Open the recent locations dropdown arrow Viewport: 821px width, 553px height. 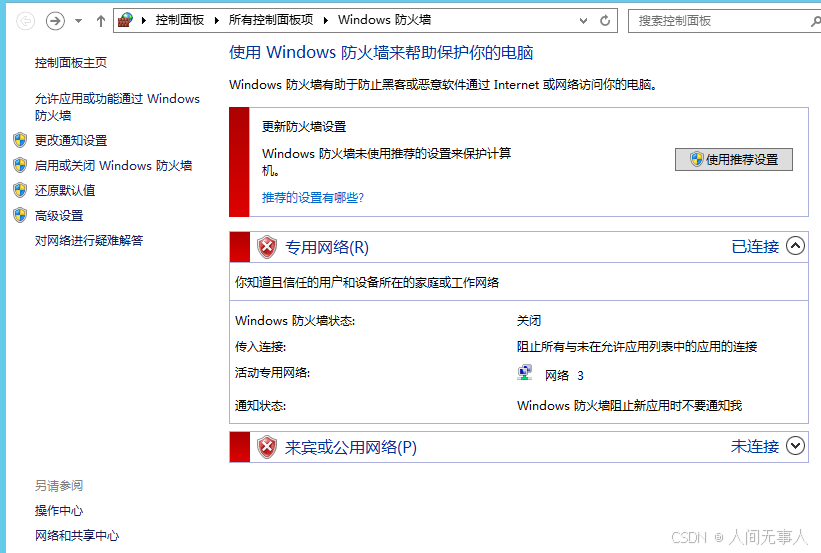pyautogui.click(x=79, y=21)
